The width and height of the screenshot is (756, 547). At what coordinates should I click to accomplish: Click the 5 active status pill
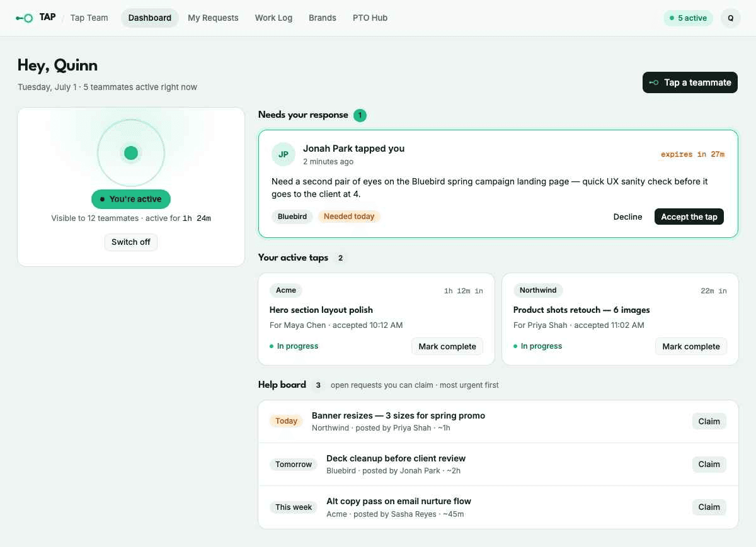pos(688,18)
